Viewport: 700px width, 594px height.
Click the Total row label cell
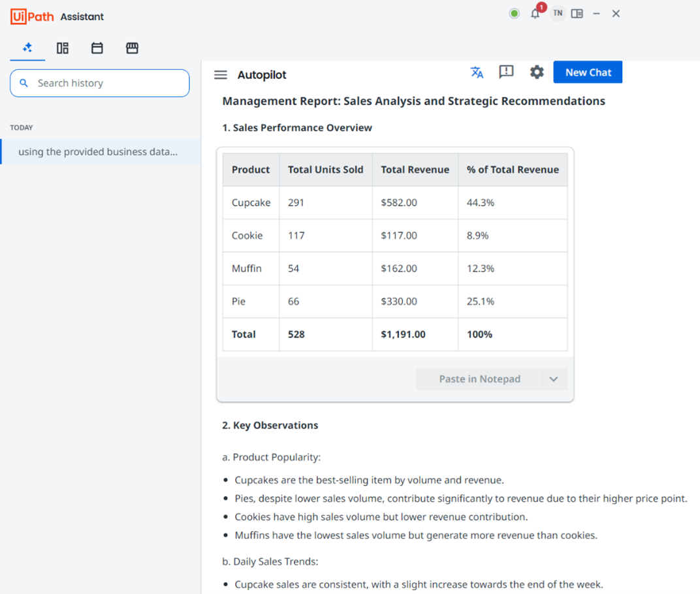(x=251, y=335)
